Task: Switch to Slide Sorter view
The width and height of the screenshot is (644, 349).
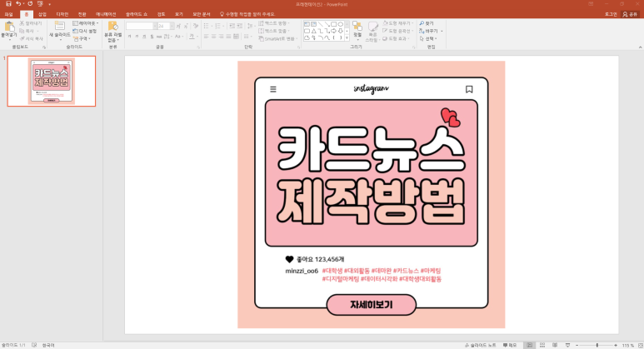Action: pos(542,346)
